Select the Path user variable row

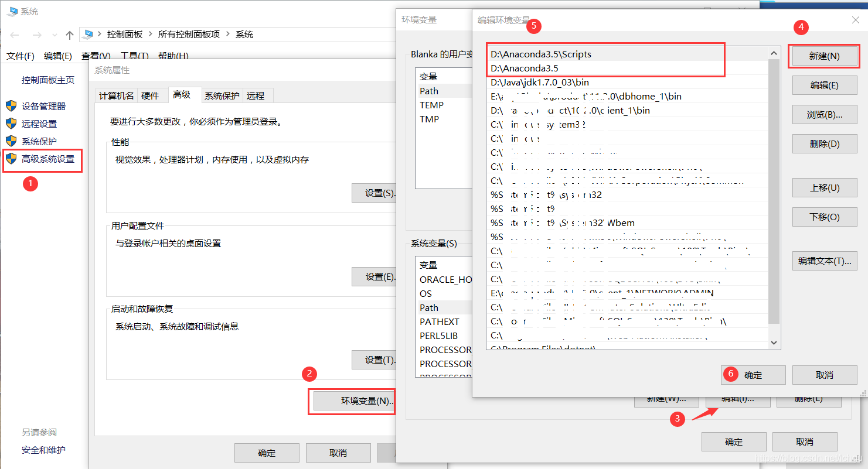pyautogui.click(x=444, y=91)
